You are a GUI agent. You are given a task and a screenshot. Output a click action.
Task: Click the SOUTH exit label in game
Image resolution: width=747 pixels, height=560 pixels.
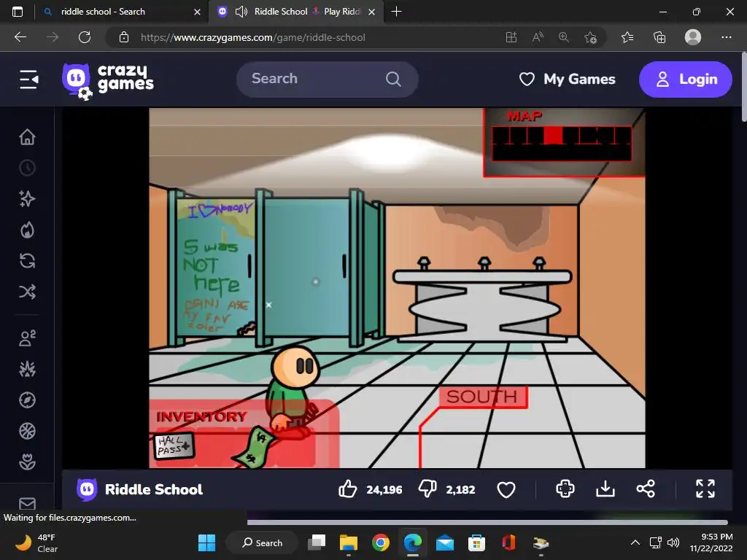[x=483, y=397]
